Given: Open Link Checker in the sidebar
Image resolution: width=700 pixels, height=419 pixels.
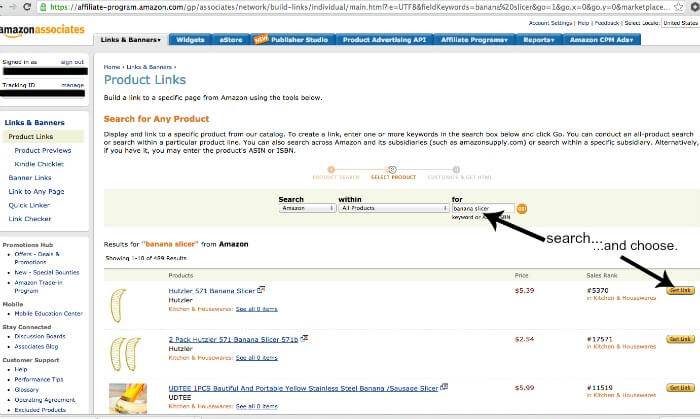Looking at the screenshot, I should (x=30, y=219).
